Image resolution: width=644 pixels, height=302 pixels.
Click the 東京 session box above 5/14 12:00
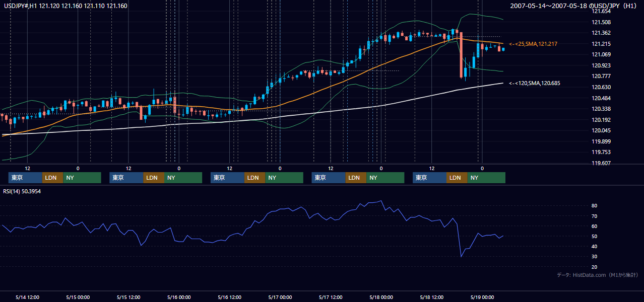pyautogui.click(x=25, y=178)
